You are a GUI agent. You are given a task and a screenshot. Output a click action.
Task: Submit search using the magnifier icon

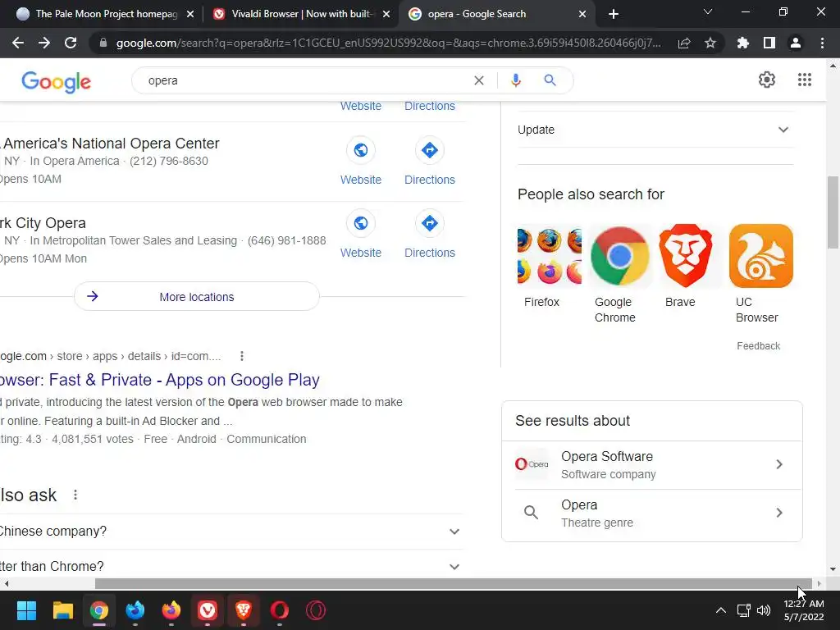coord(550,80)
